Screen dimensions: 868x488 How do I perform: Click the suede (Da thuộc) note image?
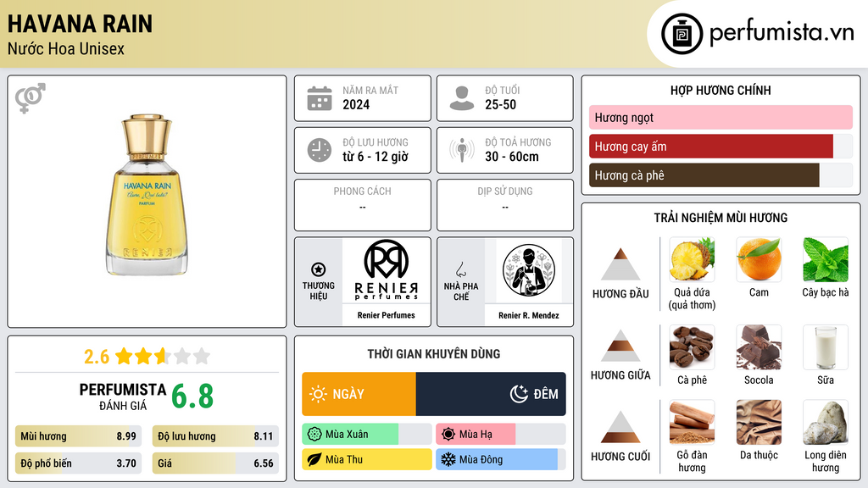click(759, 422)
